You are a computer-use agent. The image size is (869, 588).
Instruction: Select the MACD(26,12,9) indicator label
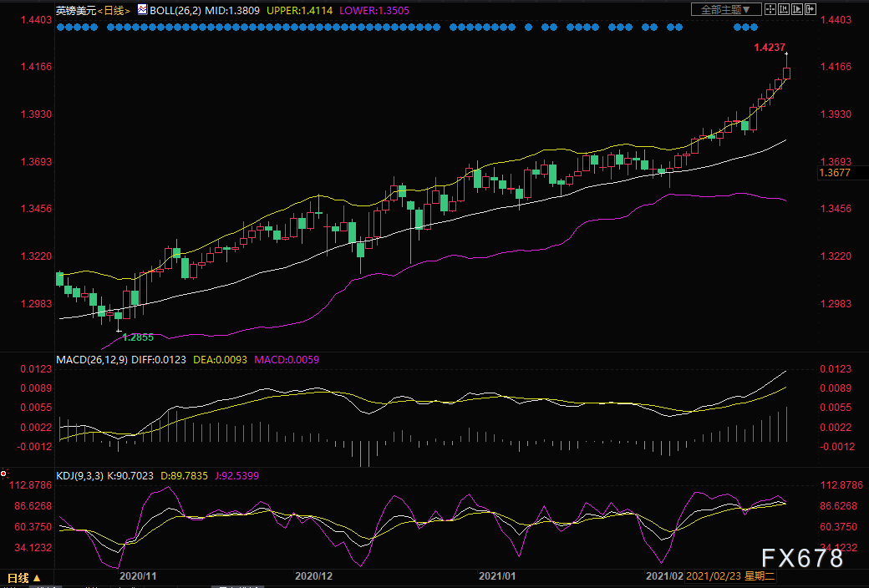point(91,360)
